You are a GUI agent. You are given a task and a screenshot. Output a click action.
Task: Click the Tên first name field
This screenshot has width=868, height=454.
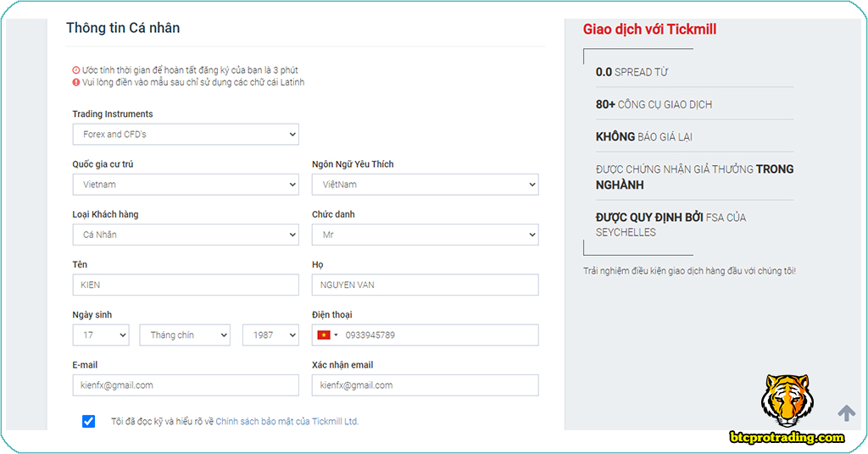[185, 285]
